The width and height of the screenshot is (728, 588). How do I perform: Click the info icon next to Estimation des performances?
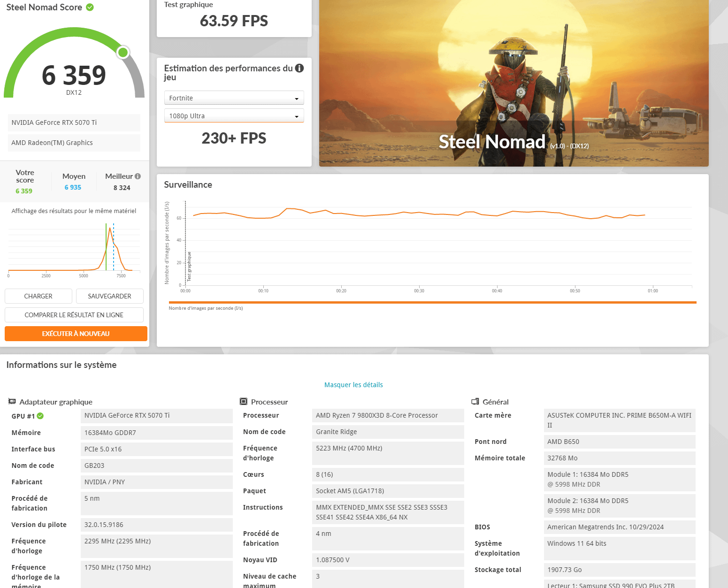click(x=299, y=68)
